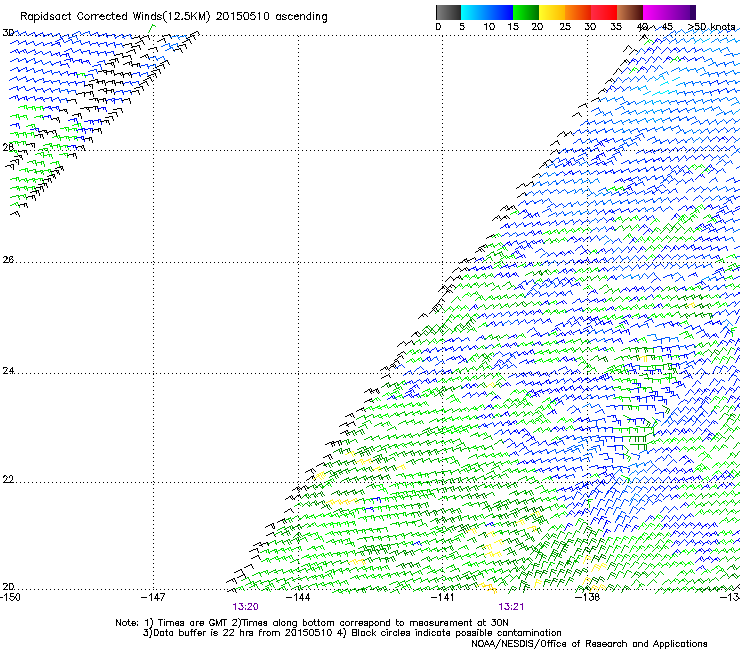The height and width of the screenshot is (650, 740).
Task: Click the 13:20 time marker
Action: tap(245, 607)
